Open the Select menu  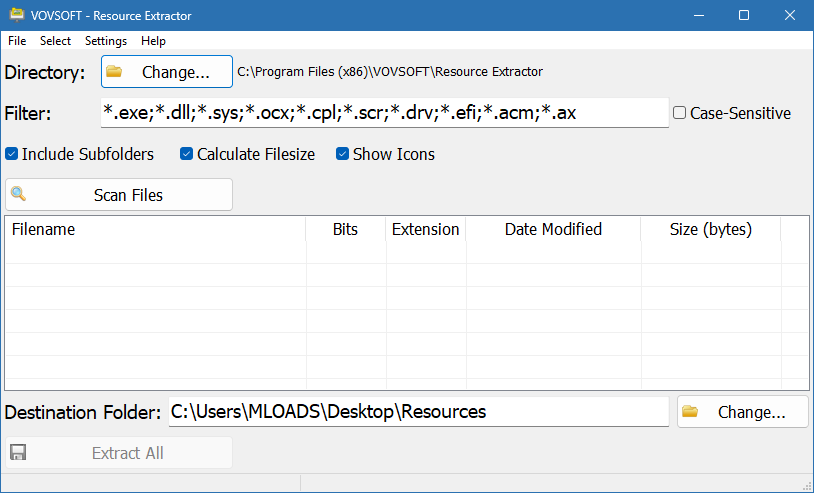[56, 41]
